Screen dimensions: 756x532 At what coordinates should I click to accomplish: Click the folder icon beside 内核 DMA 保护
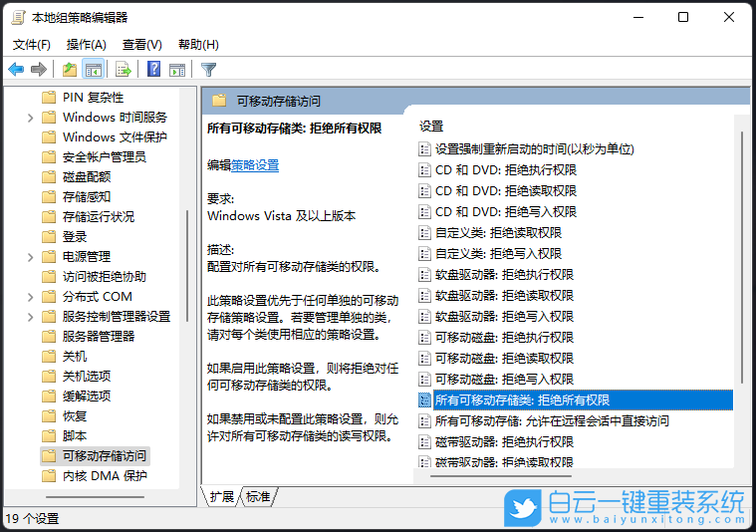[x=49, y=476]
